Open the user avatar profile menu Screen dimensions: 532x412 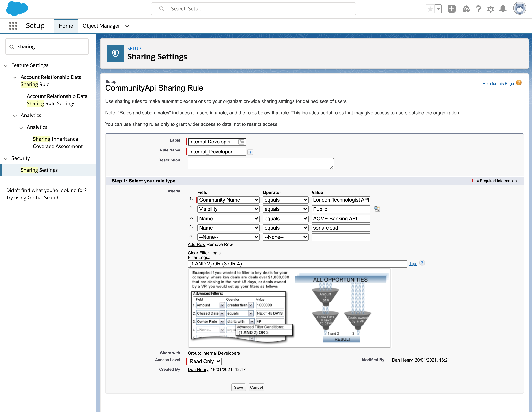[520, 9]
